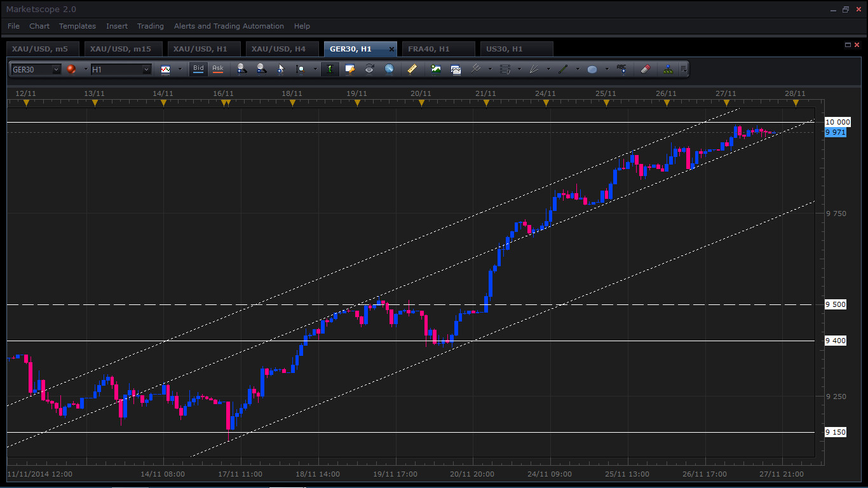Toggle Ask price display
This screenshot has height=488, width=868.
pos(218,69)
